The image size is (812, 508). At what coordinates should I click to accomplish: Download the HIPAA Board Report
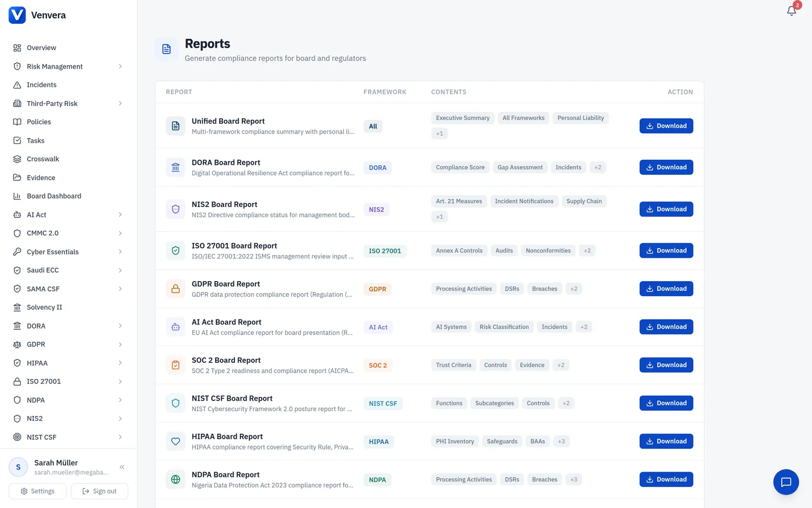666,441
